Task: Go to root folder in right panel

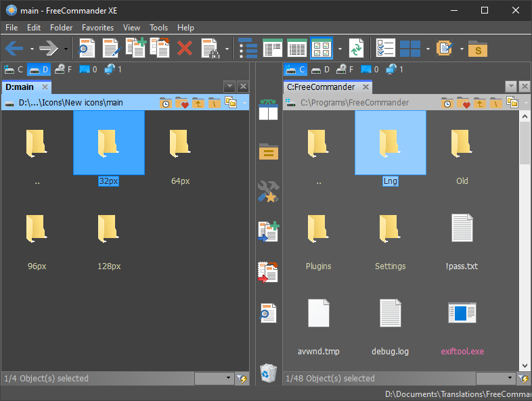Action: tap(495, 103)
